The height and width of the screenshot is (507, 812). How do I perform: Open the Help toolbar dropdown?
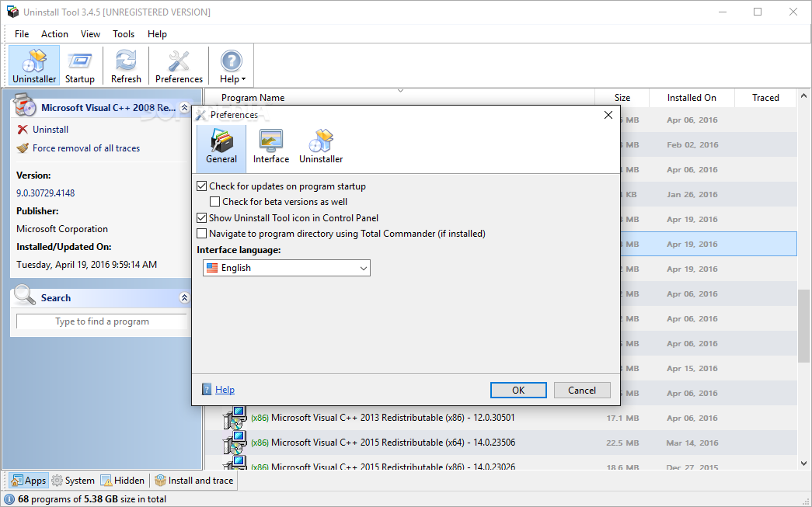point(232,66)
